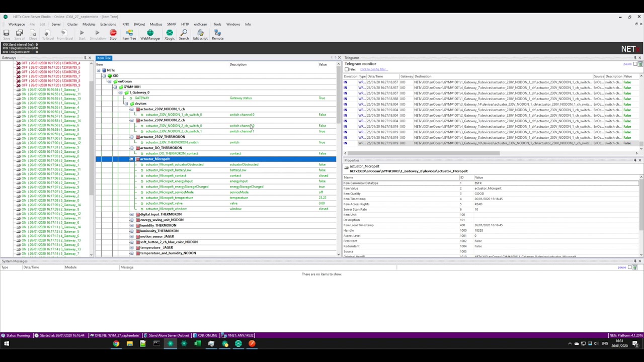Open Edit script toolbar icon

pos(200,34)
